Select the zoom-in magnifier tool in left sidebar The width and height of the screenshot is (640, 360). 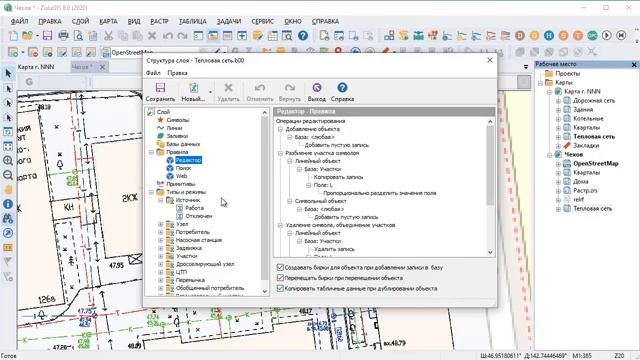tap(8, 160)
